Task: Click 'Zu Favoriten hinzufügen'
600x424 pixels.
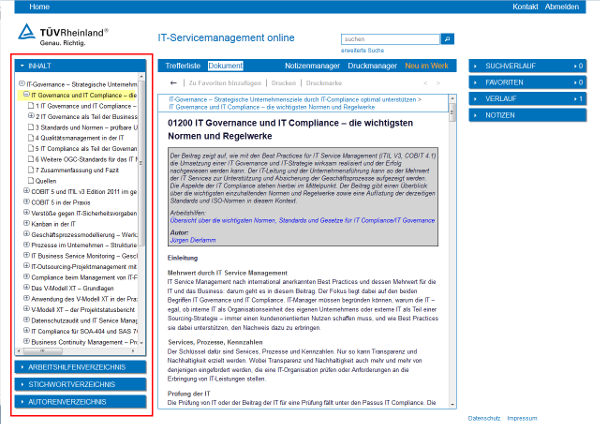Action: pyautogui.click(x=225, y=83)
